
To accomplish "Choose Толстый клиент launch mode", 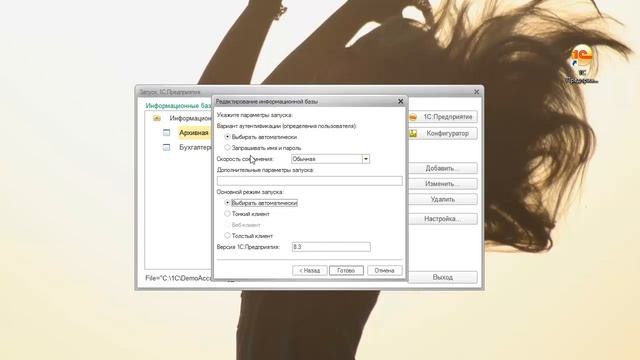I will click(227, 236).
